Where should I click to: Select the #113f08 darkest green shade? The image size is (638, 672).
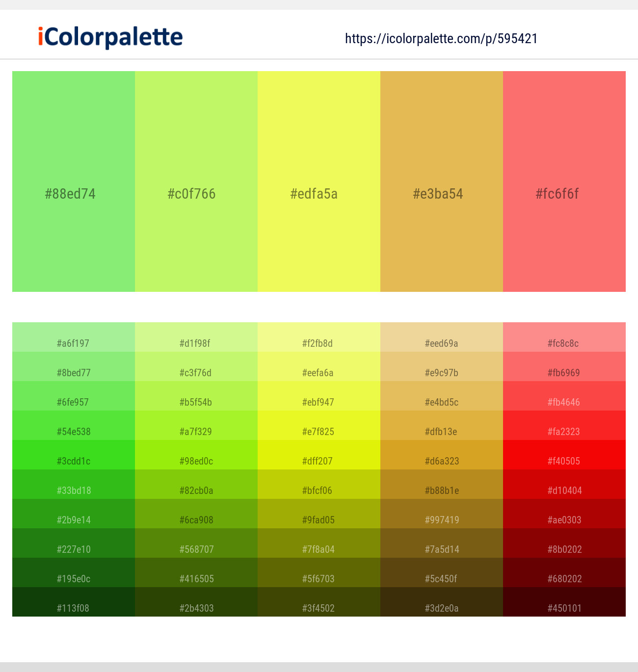click(x=74, y=602)
